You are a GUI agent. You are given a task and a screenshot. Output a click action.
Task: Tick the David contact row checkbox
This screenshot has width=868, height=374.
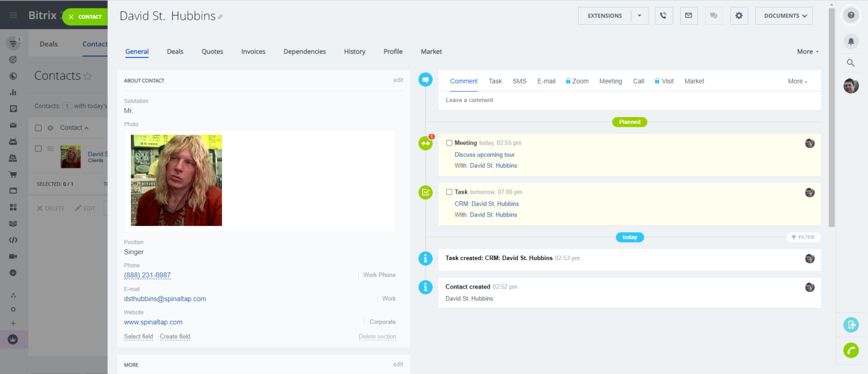38,149
